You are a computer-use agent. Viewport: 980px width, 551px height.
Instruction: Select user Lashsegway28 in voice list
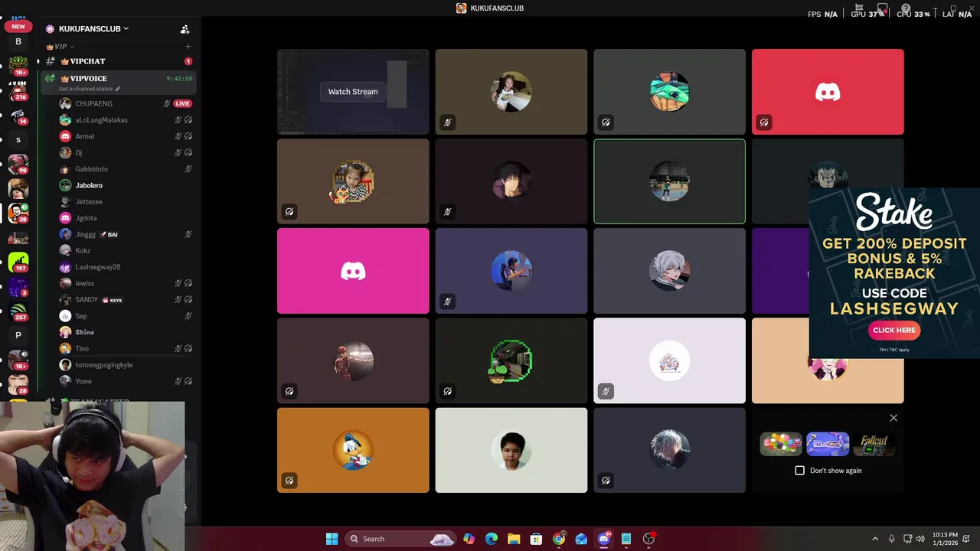click(x=126, y=267)
